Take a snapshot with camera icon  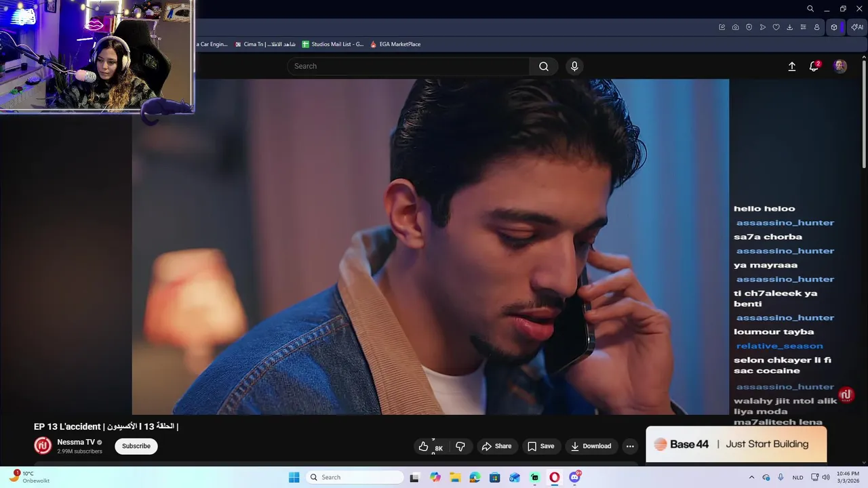pos(736,27)
